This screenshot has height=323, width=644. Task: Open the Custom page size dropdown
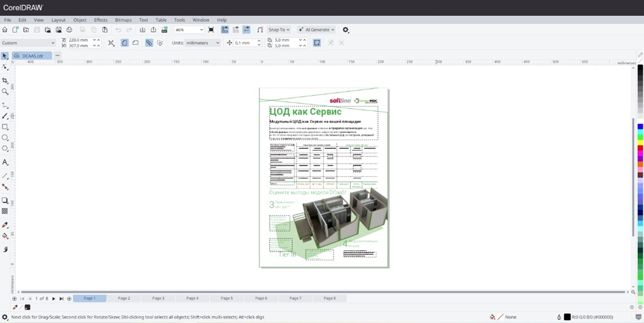(28, 43)
